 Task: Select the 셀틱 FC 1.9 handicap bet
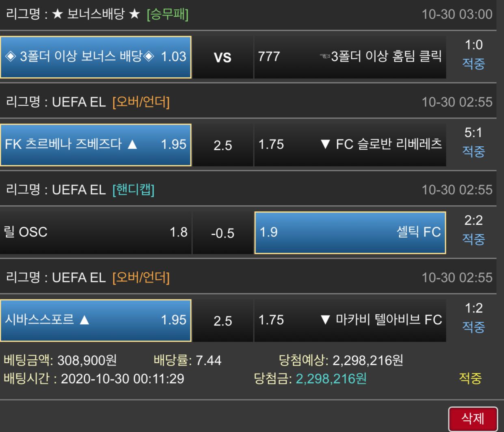pyautogui.click(x=350, y=232)
